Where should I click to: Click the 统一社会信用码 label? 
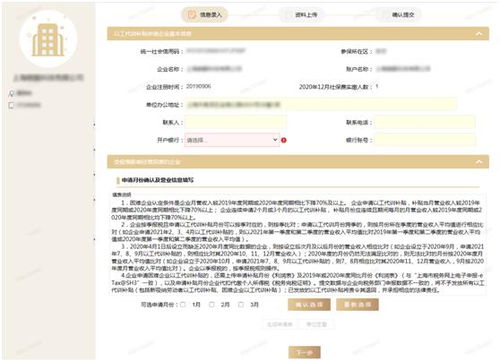click(161, 51)
